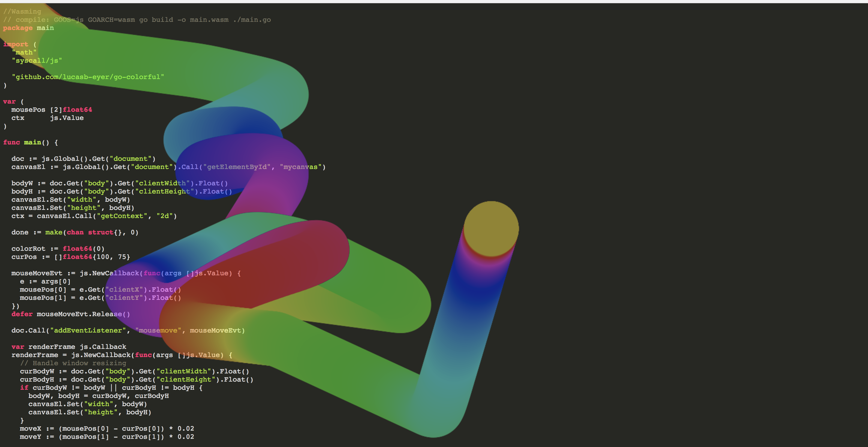Click the '"syscall/js"' import string
868x447 pixels.
pos(37,61)
